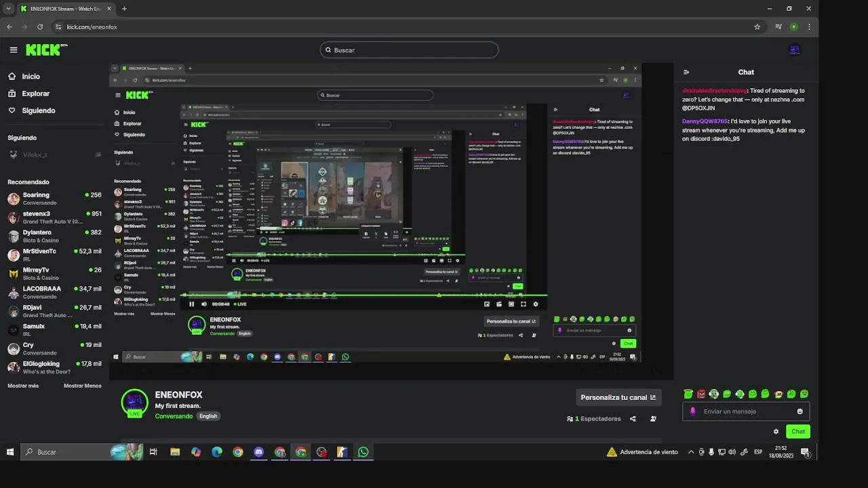
Task: Open the ESP keyboard language indicator
Action: [x=758, y=452]
